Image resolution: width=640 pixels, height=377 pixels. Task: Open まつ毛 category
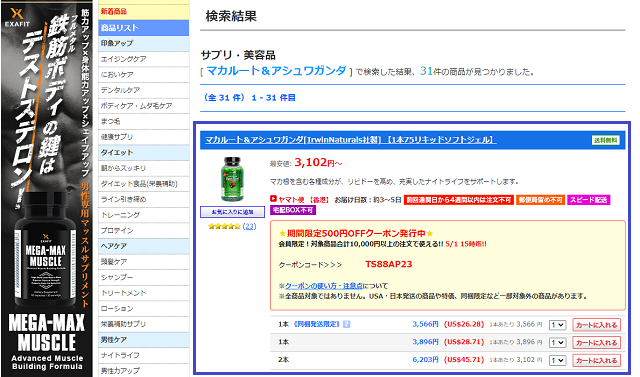pos(143,121)
